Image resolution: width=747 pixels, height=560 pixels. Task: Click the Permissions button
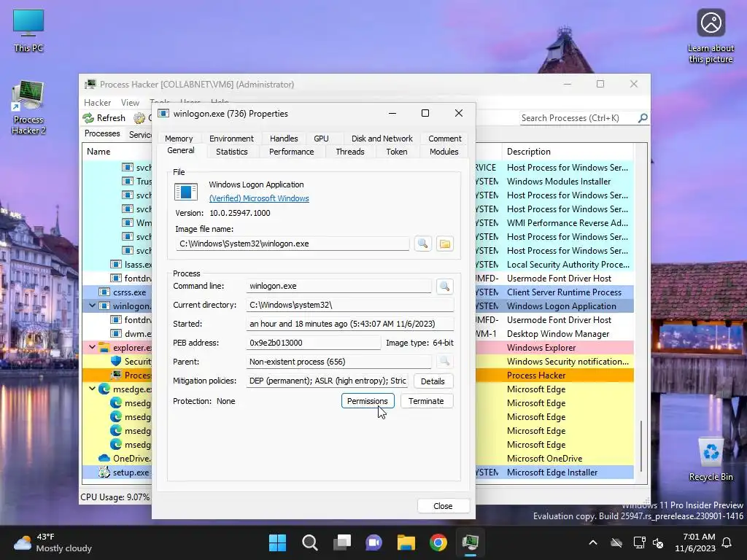tap(368, 401)
